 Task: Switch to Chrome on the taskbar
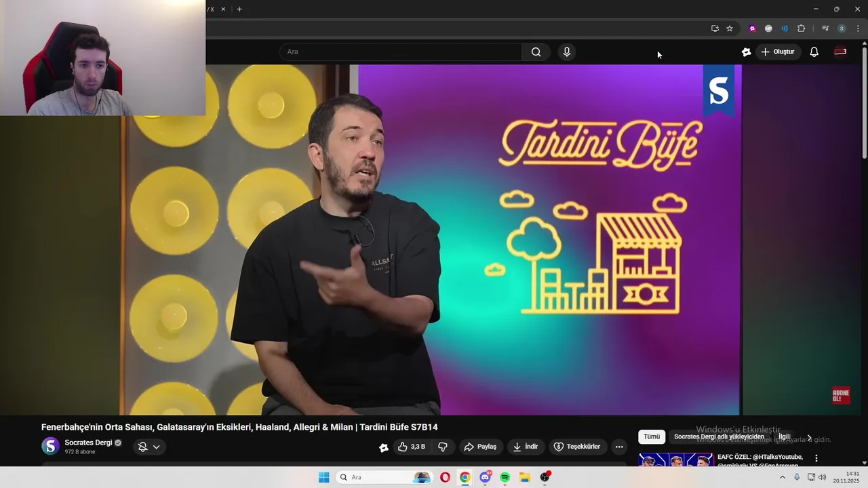point(465,477)
